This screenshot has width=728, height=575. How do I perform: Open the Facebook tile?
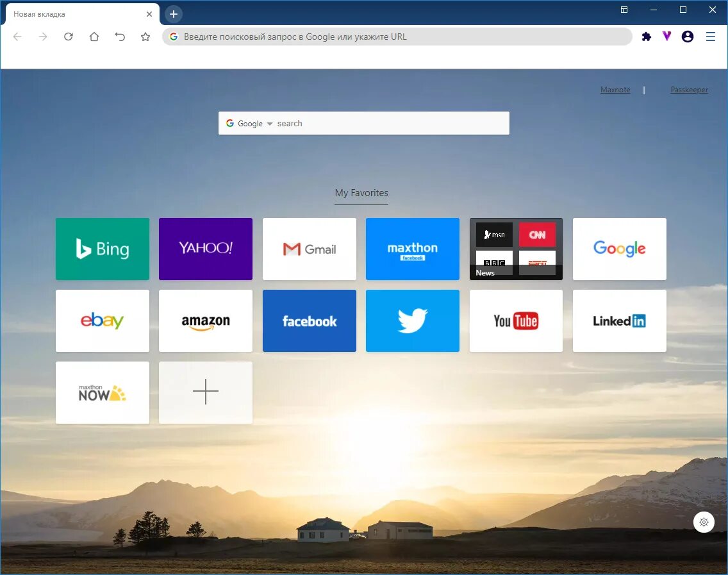[x=310, y=321]
